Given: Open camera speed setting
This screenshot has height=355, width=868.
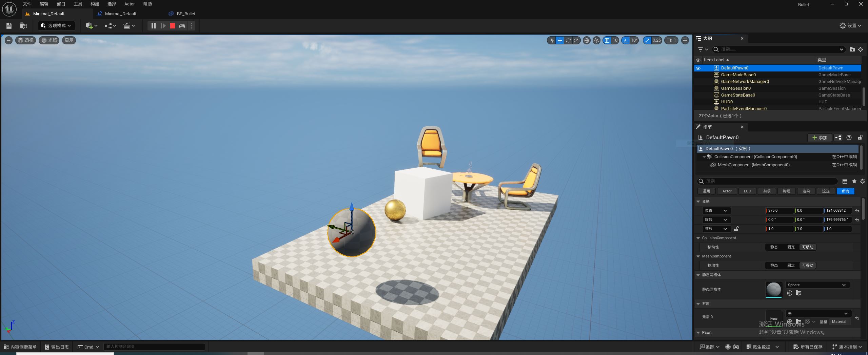Looking at the screenshot, I should click(x=671, y=40).
